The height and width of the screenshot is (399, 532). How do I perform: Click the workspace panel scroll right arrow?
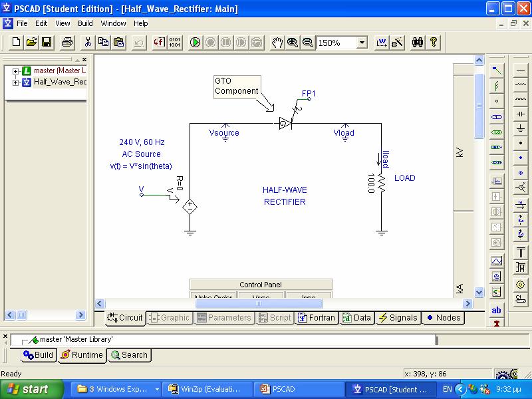[80, 315]
